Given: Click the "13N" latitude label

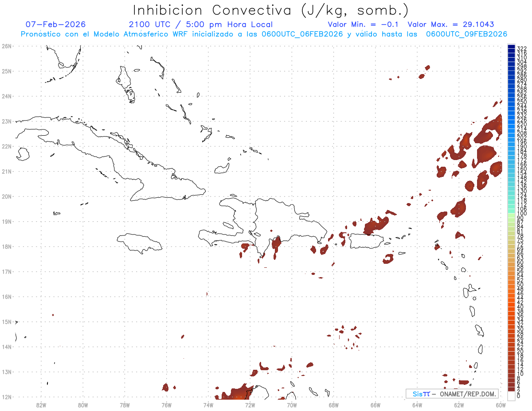Looking at the screenshot, I should pyautogui.click(x=7, y=372).
